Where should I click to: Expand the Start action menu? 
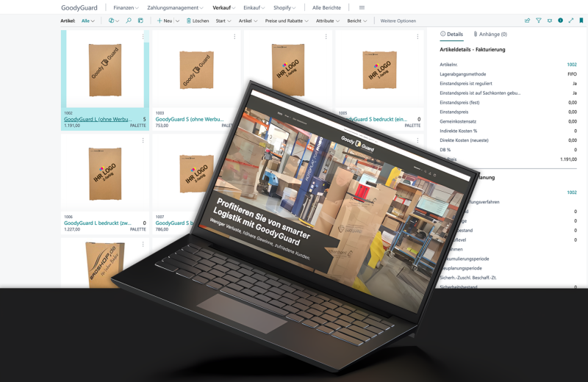click(223, 21)
